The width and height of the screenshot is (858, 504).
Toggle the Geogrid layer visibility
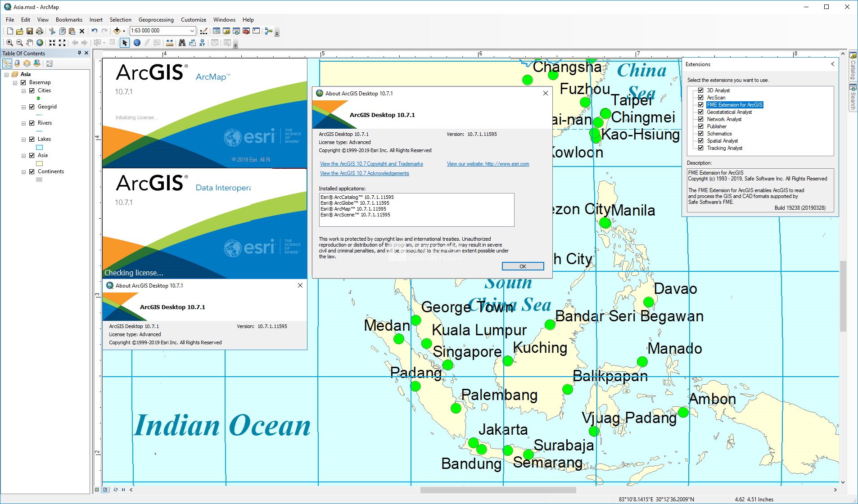[32, 107]
